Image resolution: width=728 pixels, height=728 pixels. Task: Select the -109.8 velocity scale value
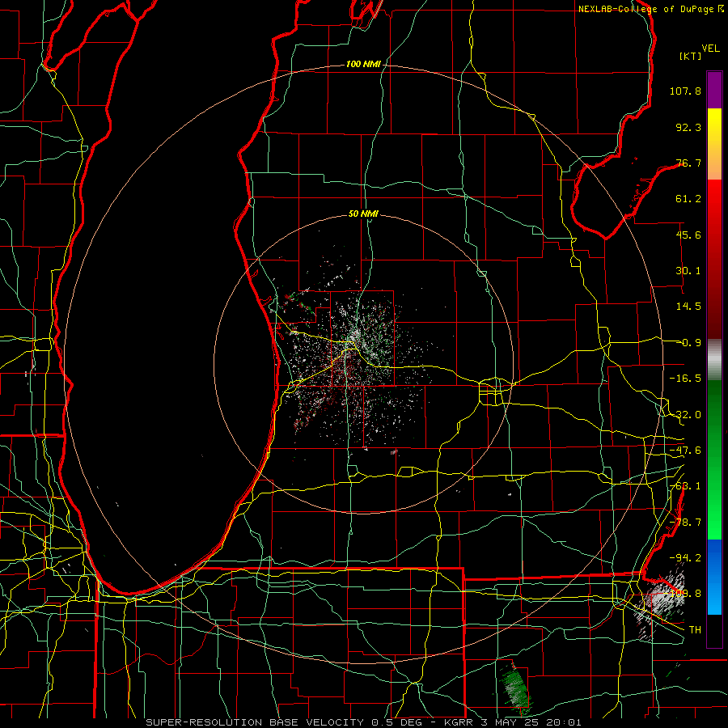683,594
